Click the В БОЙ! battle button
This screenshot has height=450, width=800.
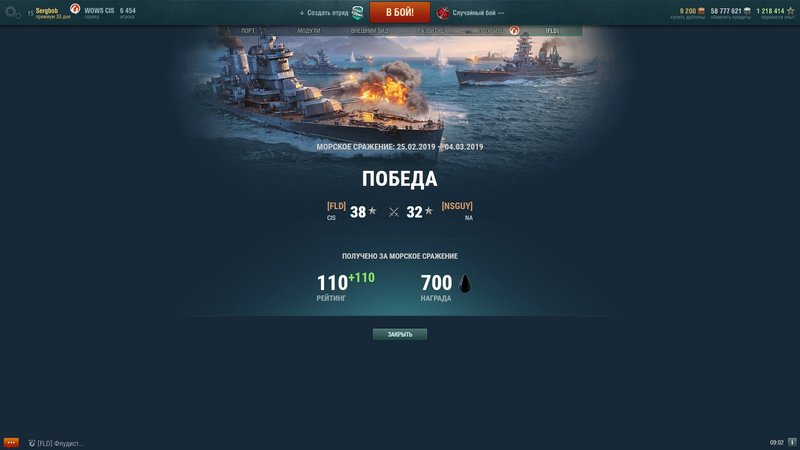coord(399,12)
